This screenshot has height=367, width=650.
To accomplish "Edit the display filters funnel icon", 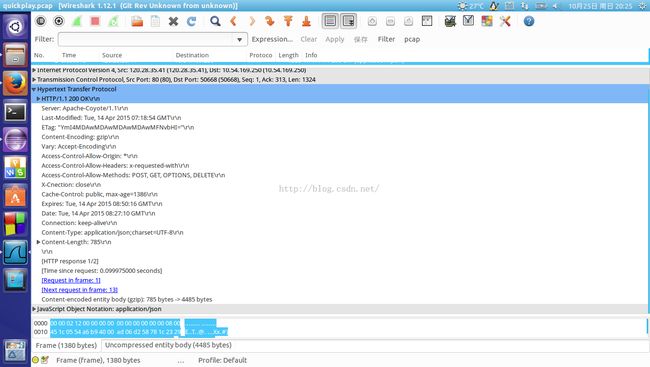I will click(468, 21).
